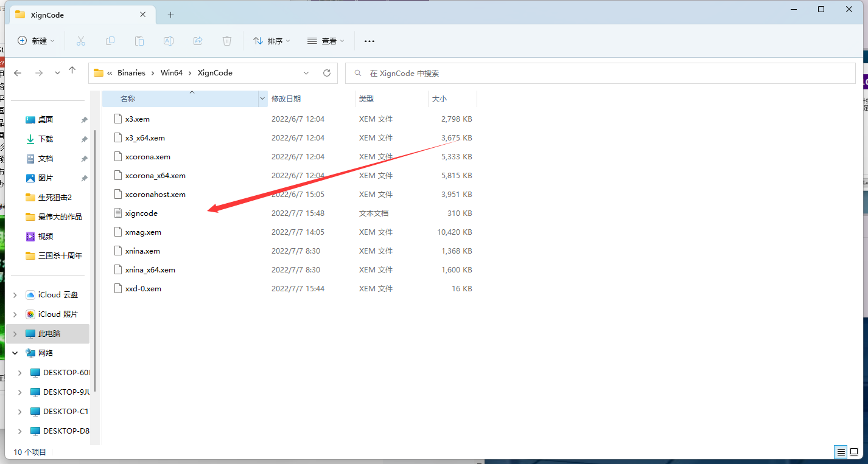The width and height of the screenshot is (868, 464).
Task: Select the xigncode text document icon
Action: [x=118, y=213]
